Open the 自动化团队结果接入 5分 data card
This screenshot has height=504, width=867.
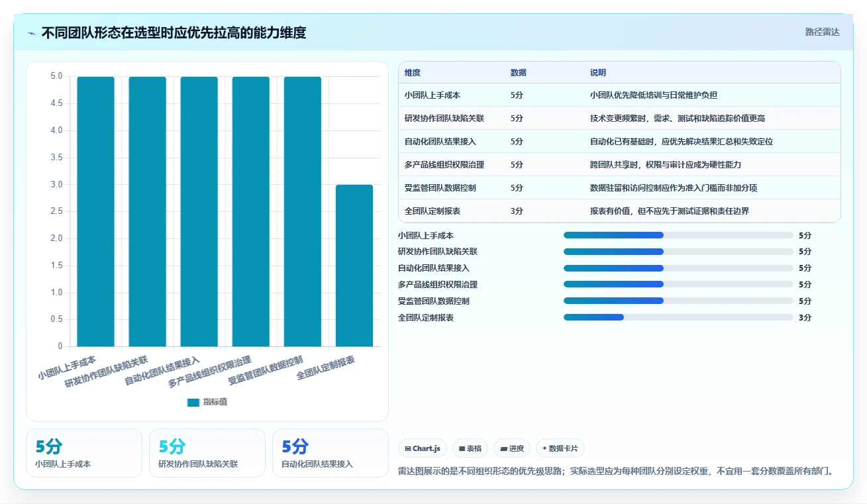[331, 453]
